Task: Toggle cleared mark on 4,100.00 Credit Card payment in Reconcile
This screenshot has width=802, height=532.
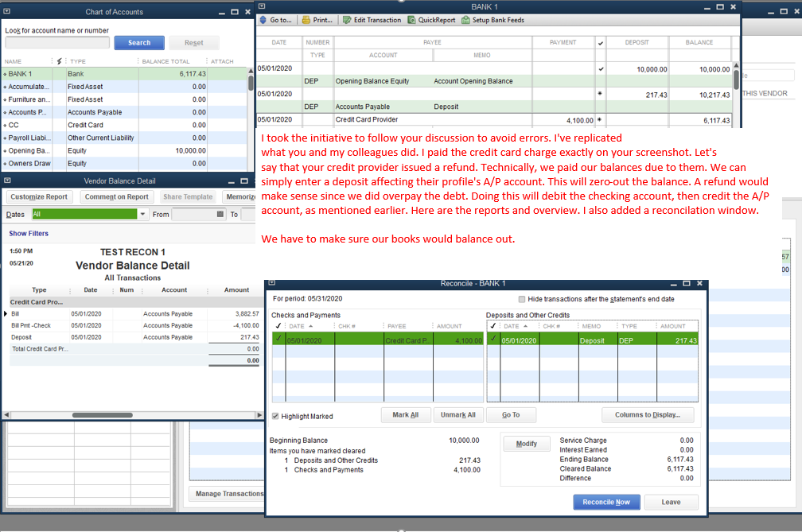Action: (x=278, y=338)
